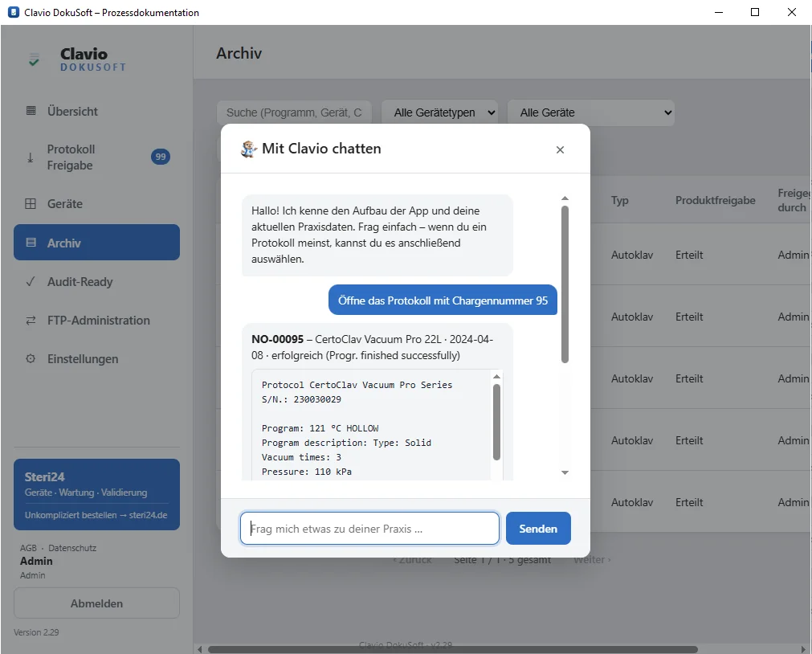This screenshot has height=654, width=812.
Task: Open FTP-Administration
Action: pyautogui.click(x=96, y=321)
